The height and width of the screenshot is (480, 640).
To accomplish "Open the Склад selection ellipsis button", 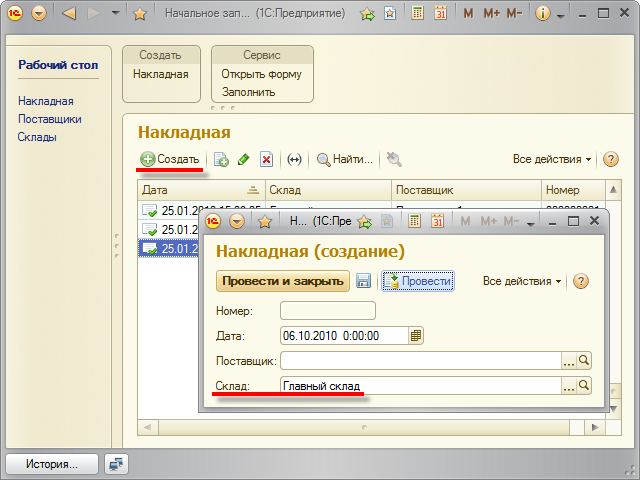I will pos(568,385).
